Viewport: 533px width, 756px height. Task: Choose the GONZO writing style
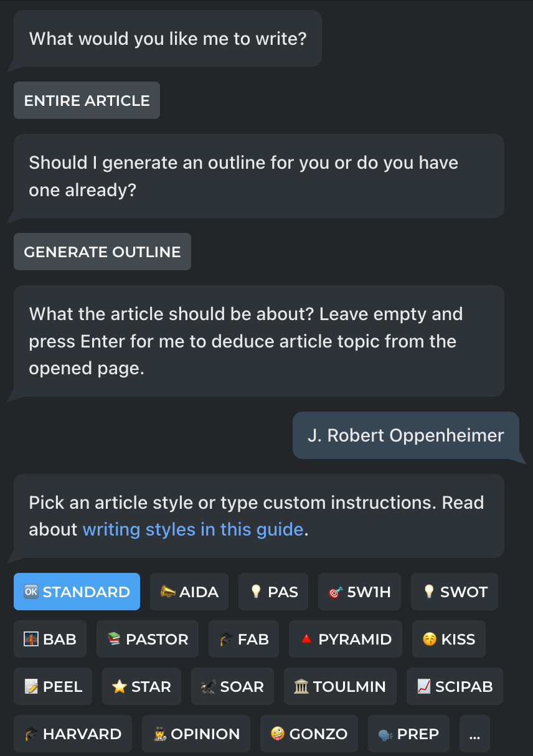coord(309,734)
